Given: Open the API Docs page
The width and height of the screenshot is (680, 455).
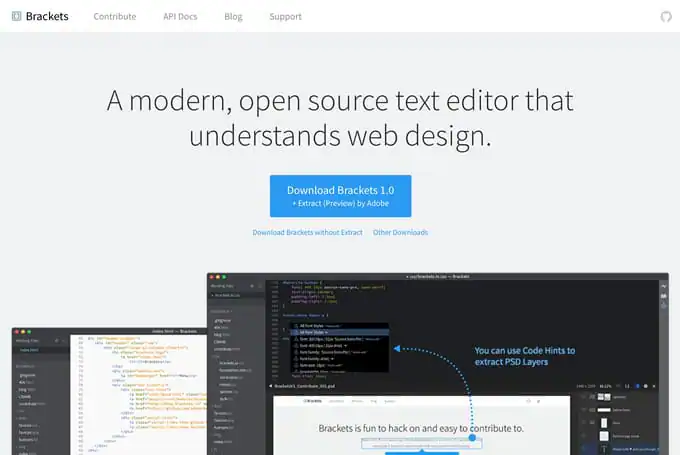Looking at the screenshot, I should tap(180, 16).
